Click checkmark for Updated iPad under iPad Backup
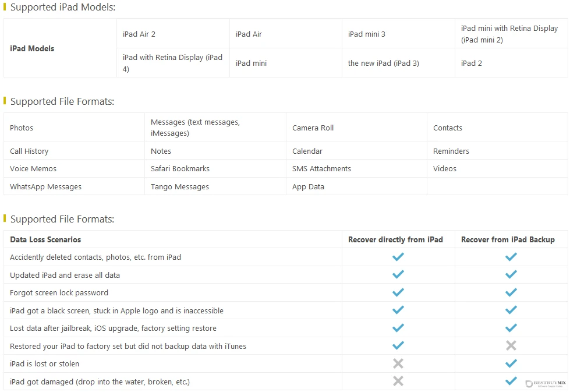Screen dimensions: 570x392 point(511,274)
